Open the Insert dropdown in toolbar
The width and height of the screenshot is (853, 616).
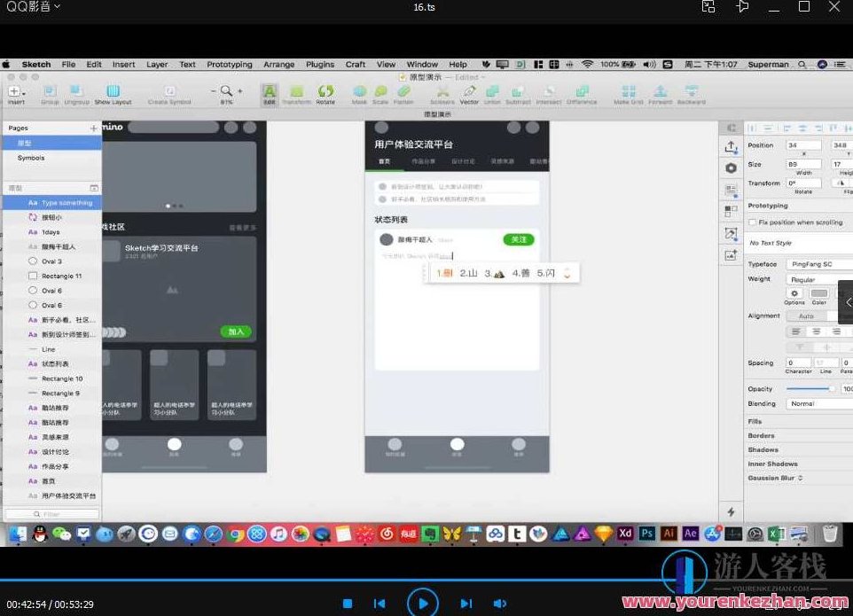16,92
